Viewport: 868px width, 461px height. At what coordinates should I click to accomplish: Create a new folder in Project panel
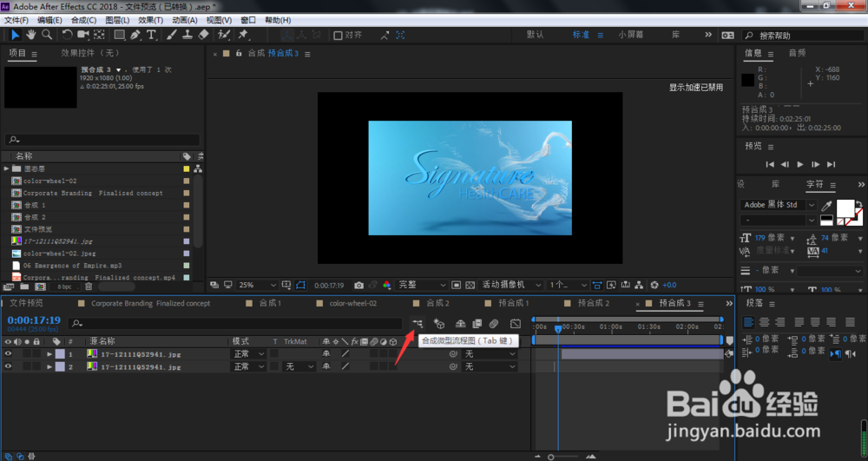(24, 286)
